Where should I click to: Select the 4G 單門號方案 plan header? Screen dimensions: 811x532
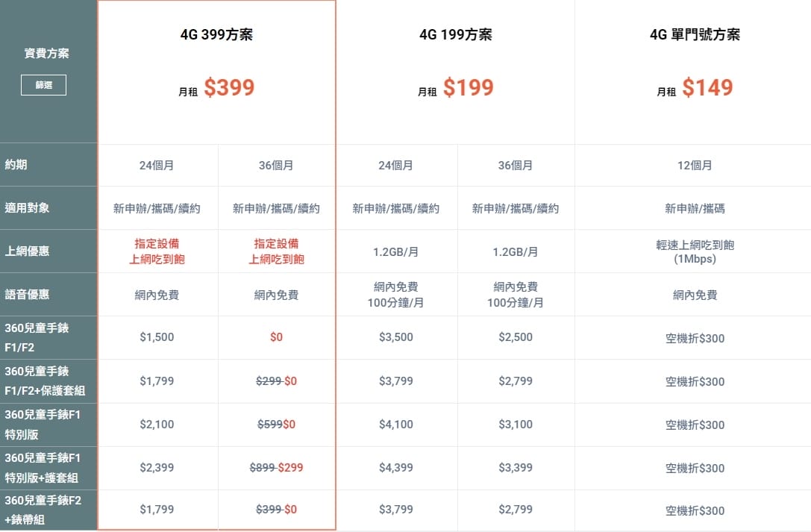coord(695,34)
